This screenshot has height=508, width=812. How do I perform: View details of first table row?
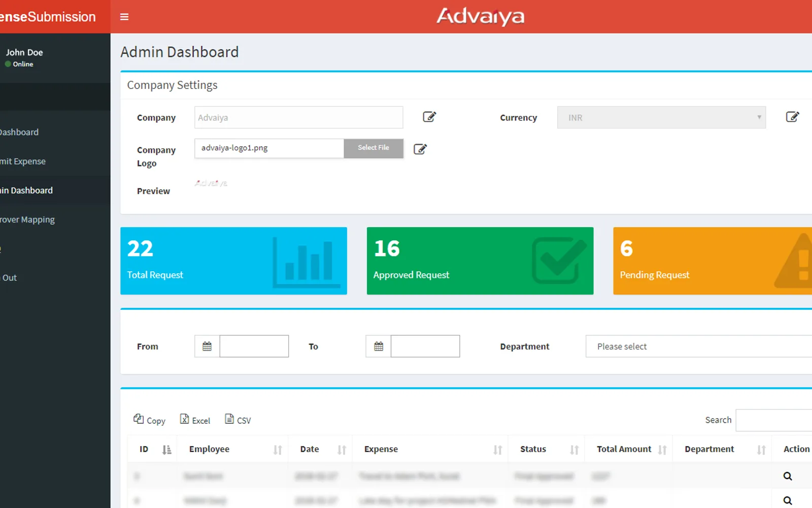(x=788, y=476)
